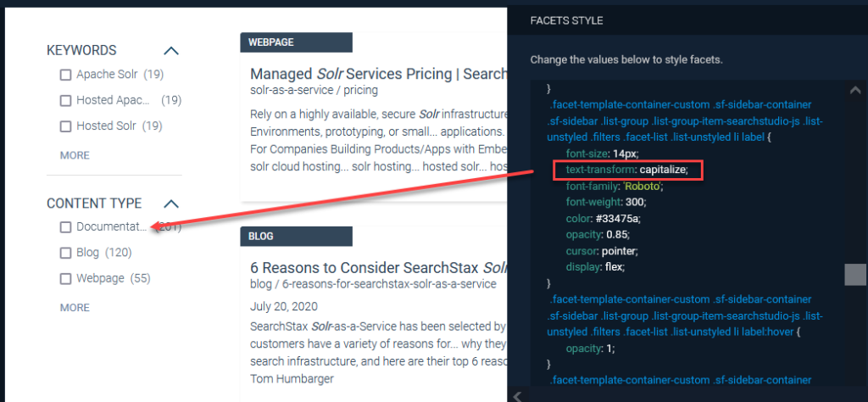Click the blog / 6-reasons-for-searchstax path

[x=373, y=284]
